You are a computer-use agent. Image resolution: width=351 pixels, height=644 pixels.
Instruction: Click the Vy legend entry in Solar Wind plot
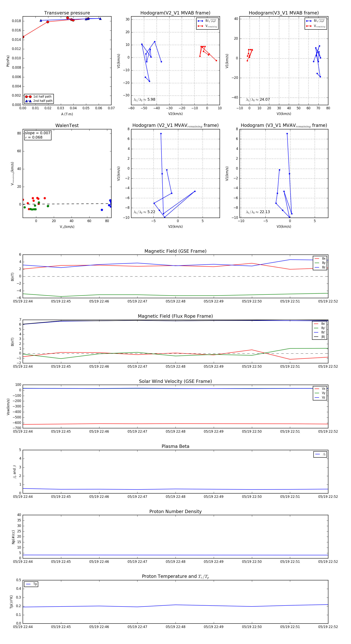coord(320,393)
